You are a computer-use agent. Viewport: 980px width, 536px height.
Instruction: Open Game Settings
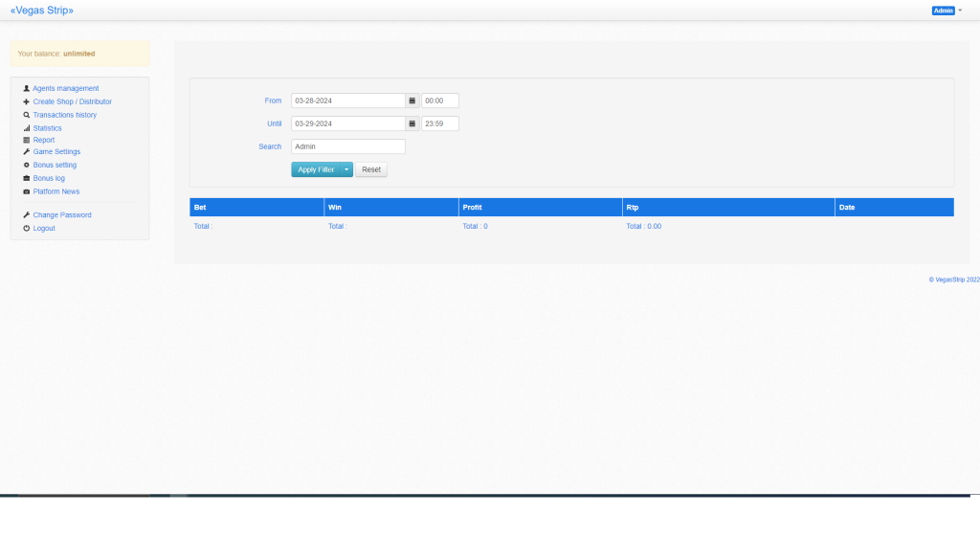click(56, 152)
